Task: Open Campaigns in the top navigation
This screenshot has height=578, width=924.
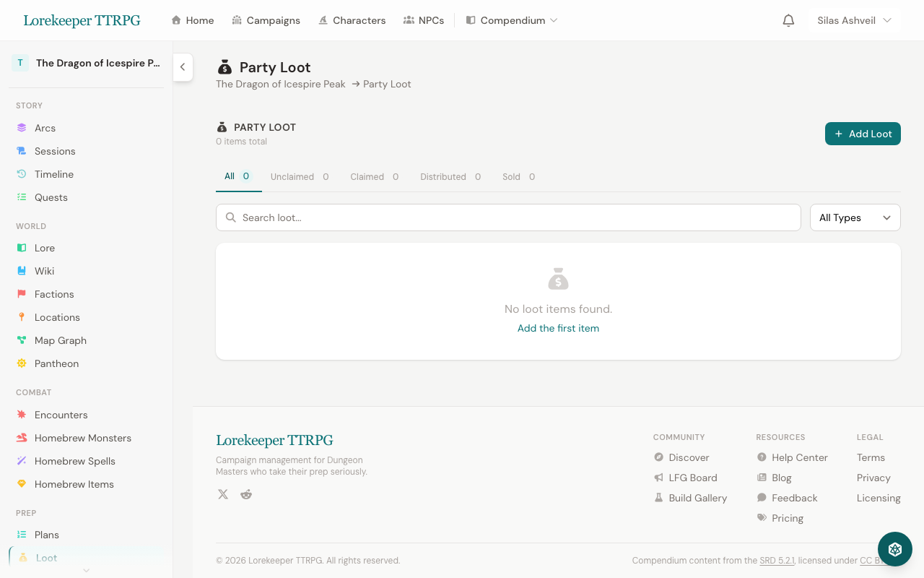Action: (266, 20)
